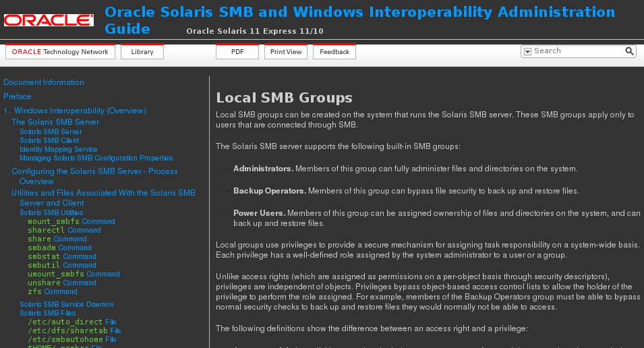
Task: Go to Solaris SMB Client link
Action: [x=49, y=140]
